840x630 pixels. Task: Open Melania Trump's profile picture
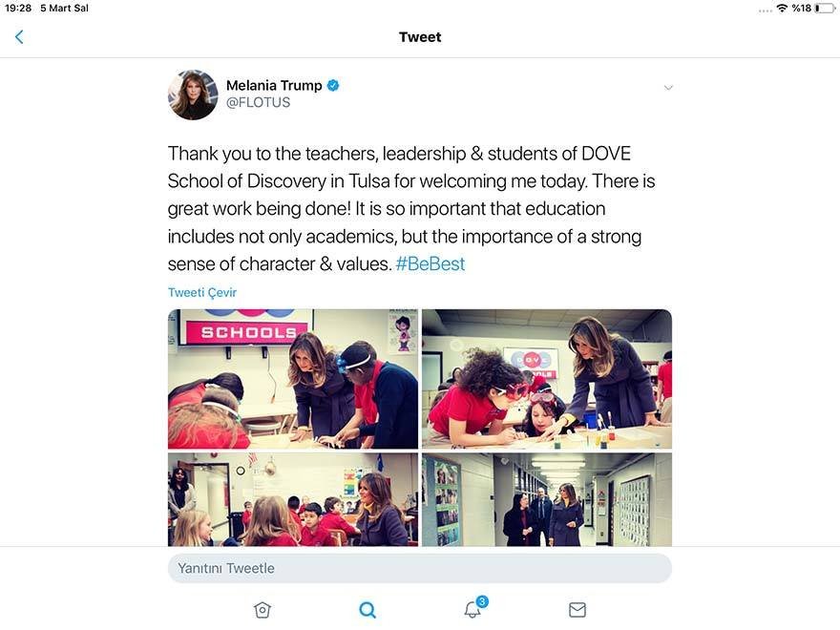(x=193, y=94)
